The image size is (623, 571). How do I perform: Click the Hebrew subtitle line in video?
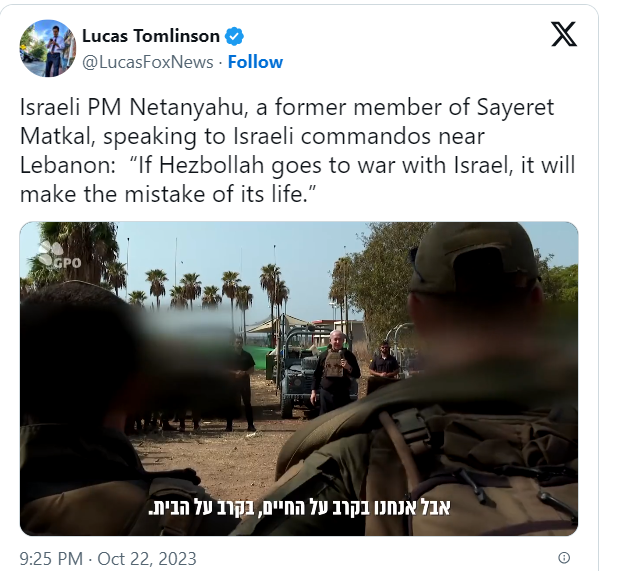tap(299, 507)
